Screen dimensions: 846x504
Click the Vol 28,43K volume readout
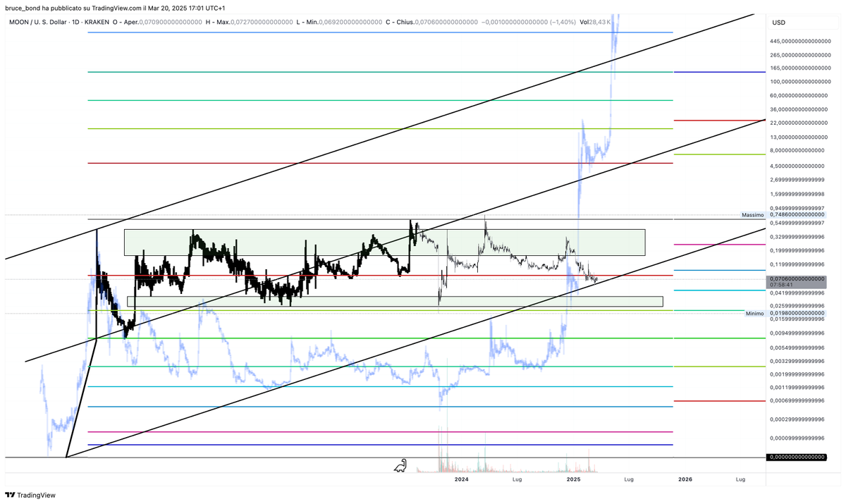(x=595, y=23)
